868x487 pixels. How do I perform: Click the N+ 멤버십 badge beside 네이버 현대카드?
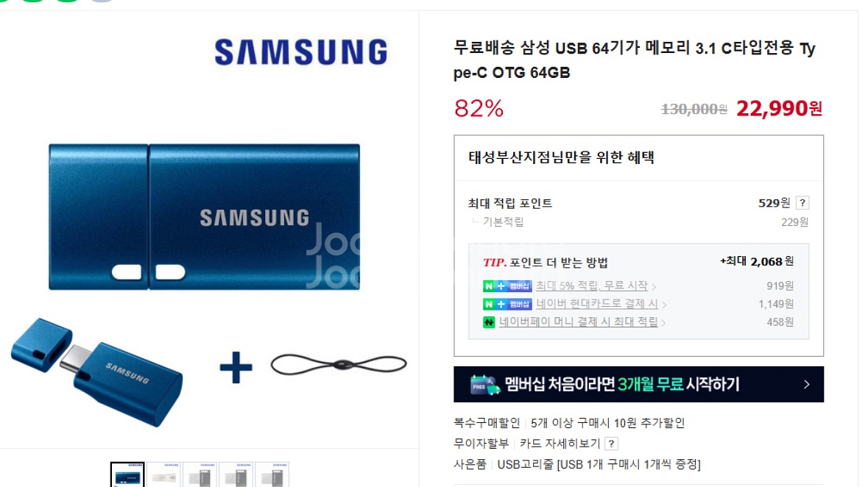(x=507, y=304)
